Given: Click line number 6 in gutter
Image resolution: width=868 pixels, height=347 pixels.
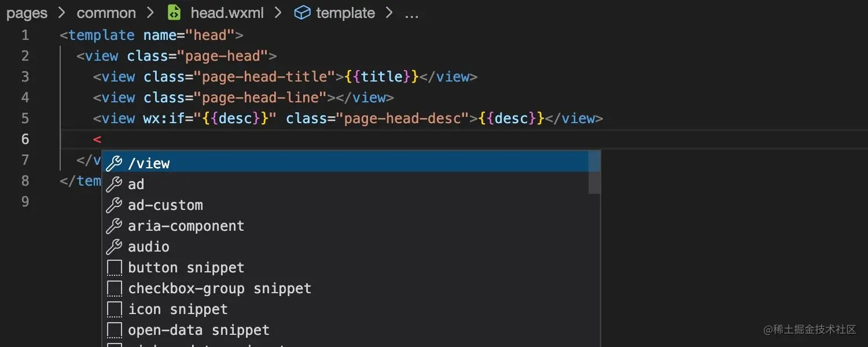Looking at the screenshot, I should coord(25,139).
